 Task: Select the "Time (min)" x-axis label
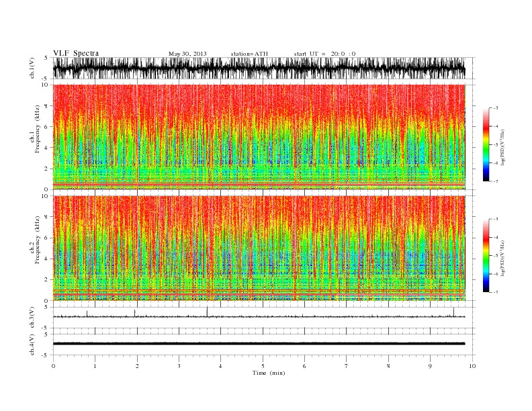(269, 373)
